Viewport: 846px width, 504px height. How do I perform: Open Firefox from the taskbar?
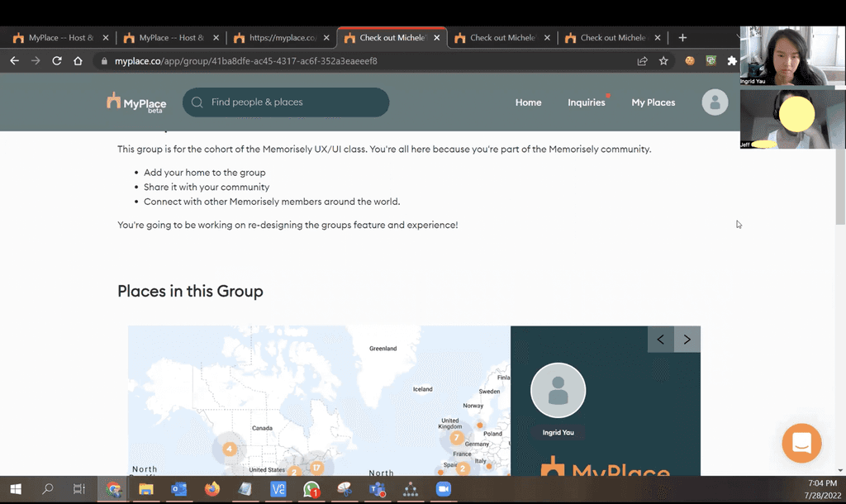[x=212, y=489]
